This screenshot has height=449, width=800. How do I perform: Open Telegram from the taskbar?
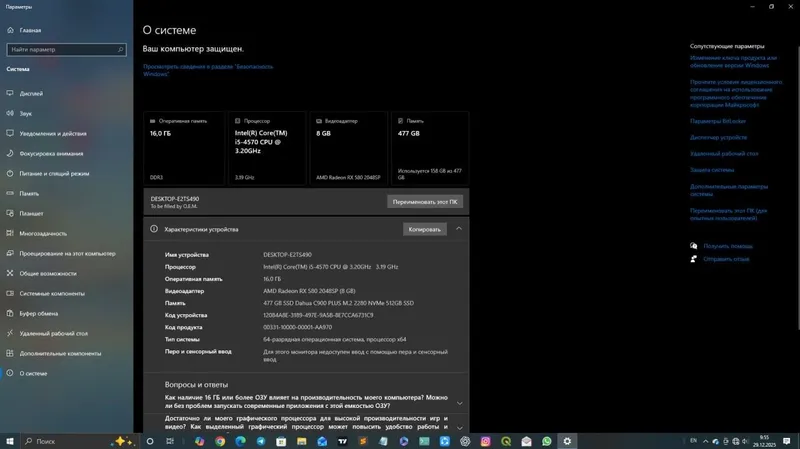click(x=261, y=441)
